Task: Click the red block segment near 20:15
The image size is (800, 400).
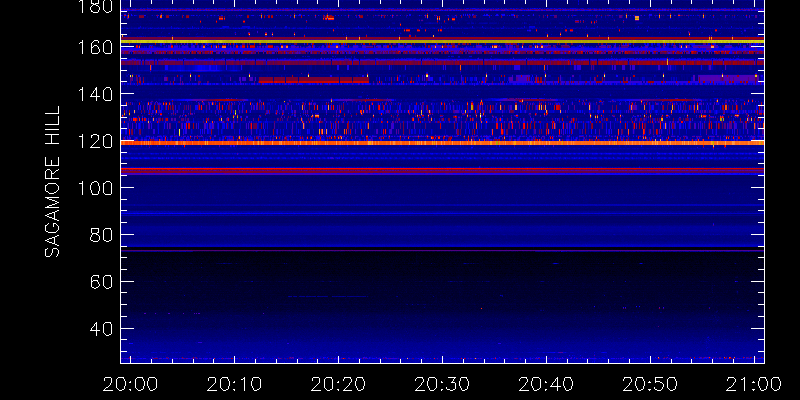Action: 314,80
